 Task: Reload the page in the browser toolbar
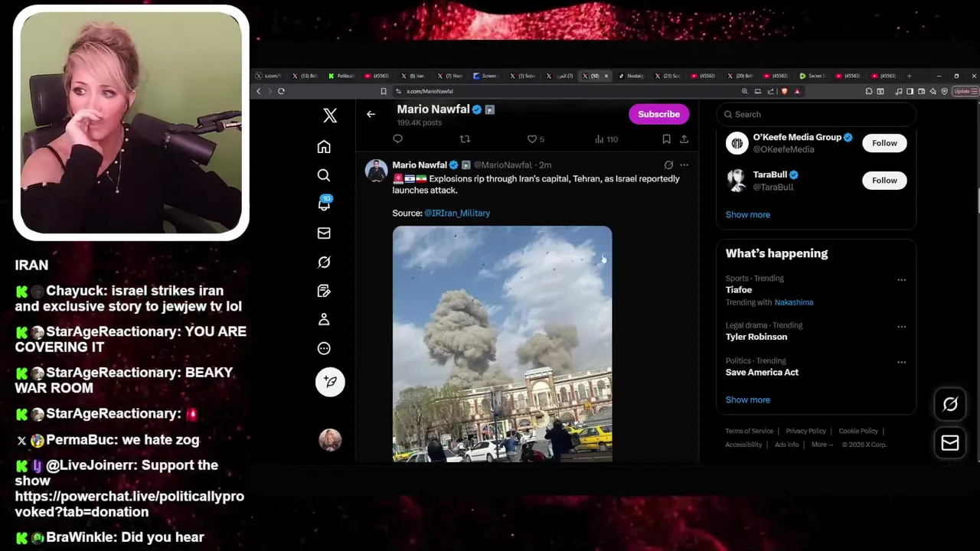coord(281,91)
